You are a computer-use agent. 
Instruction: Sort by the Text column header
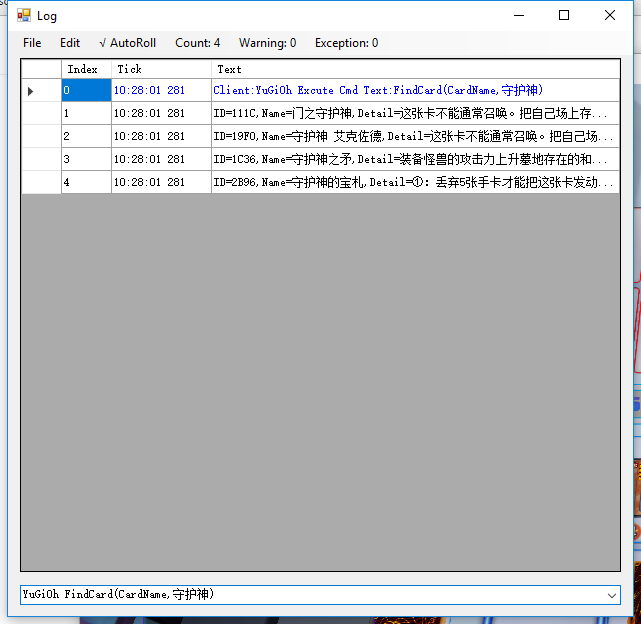pos(415,69)
